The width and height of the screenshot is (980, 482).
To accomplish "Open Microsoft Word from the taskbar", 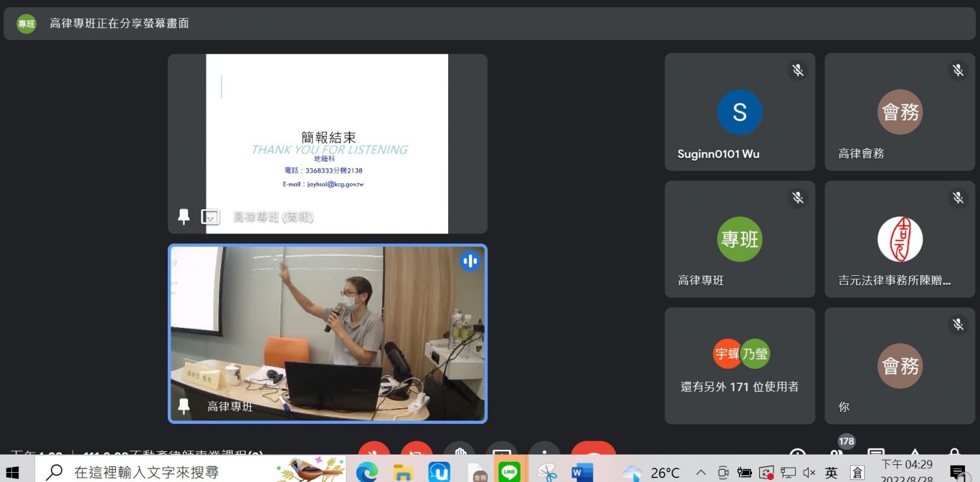I will point(581,472).
